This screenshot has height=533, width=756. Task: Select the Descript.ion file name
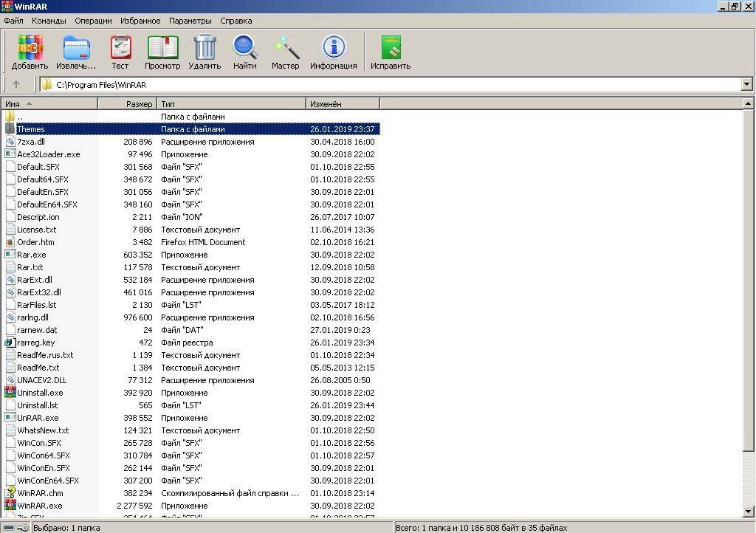(x=38, y=217)
